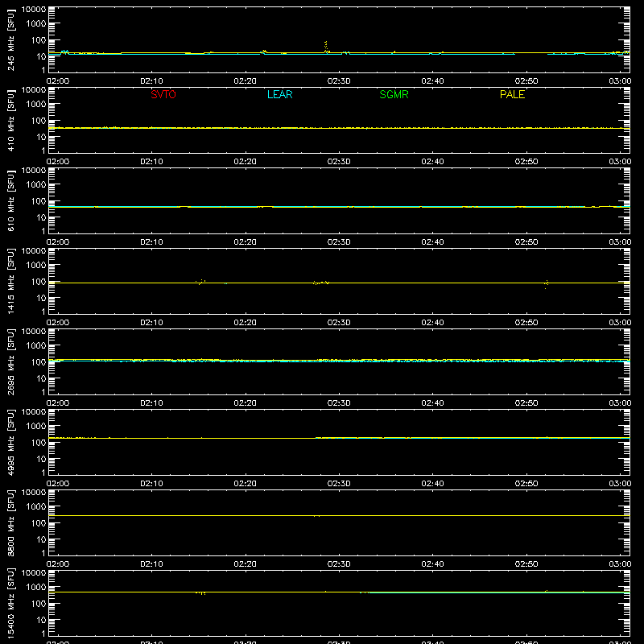Select the 410 MHz [SFU] axis label
The height and width of the screenshot is (644, 644).
coord(10,120)
